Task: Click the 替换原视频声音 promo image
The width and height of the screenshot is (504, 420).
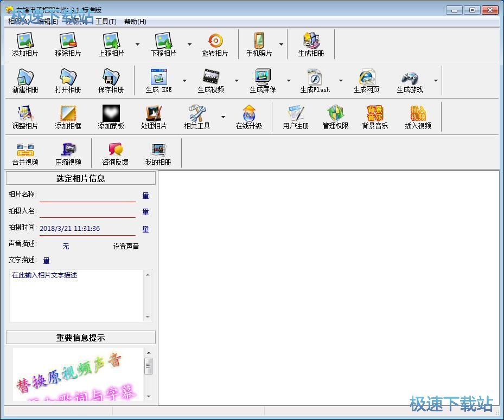Action: coord(78,374)
